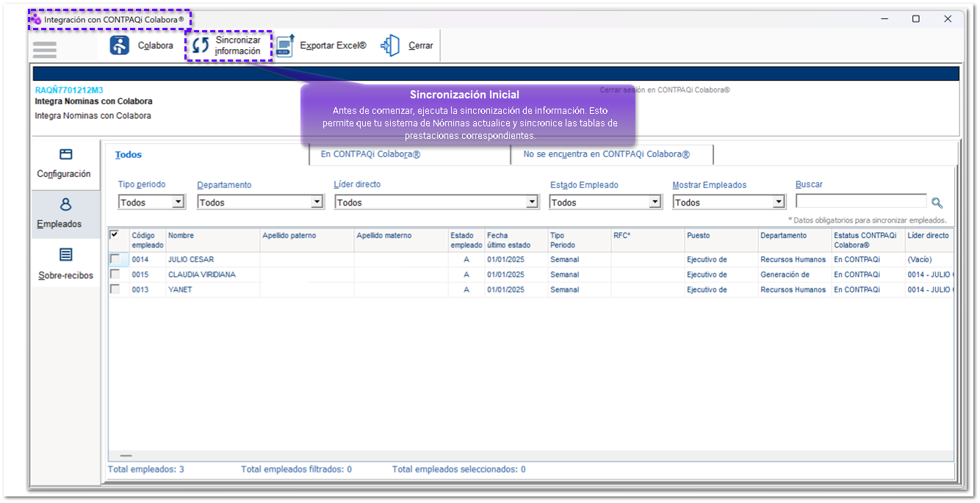Click the Departamento table column header

click(x=794, y=240)
